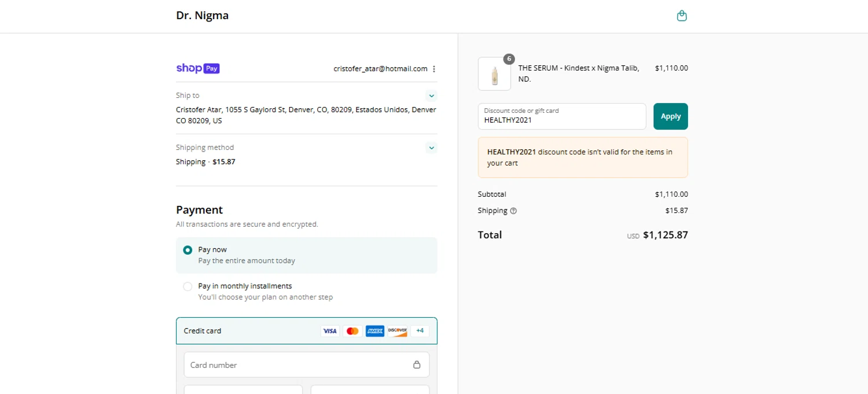Click the Shipping method label
868x394 pixels.
[x=205, y=148]
